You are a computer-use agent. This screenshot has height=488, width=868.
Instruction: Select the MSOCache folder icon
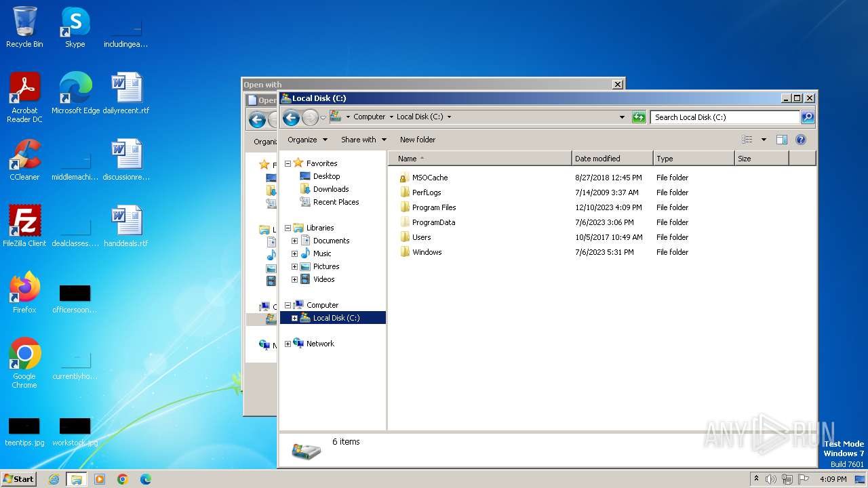click(x=404, y=178)
